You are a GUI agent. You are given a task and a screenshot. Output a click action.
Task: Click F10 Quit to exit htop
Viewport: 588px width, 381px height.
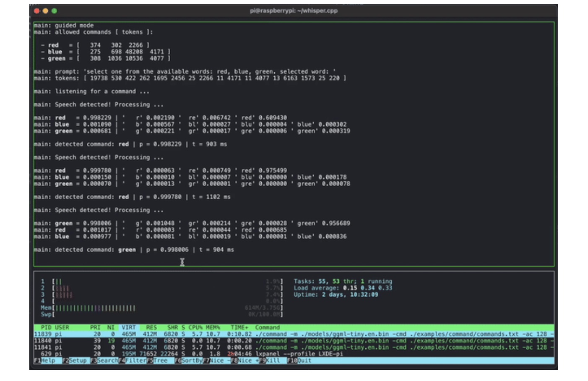tap(304, 360)
